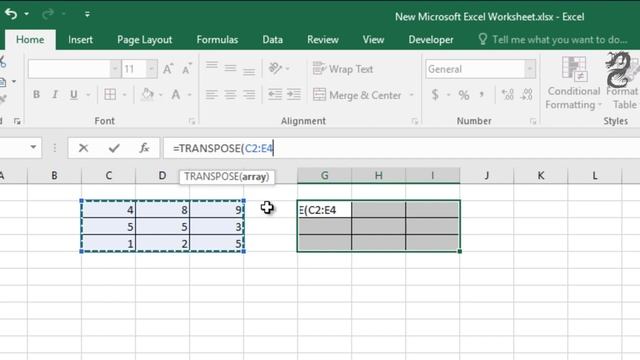Open the Developer tab
Screen dimensions: 640x360
(431, 40)
